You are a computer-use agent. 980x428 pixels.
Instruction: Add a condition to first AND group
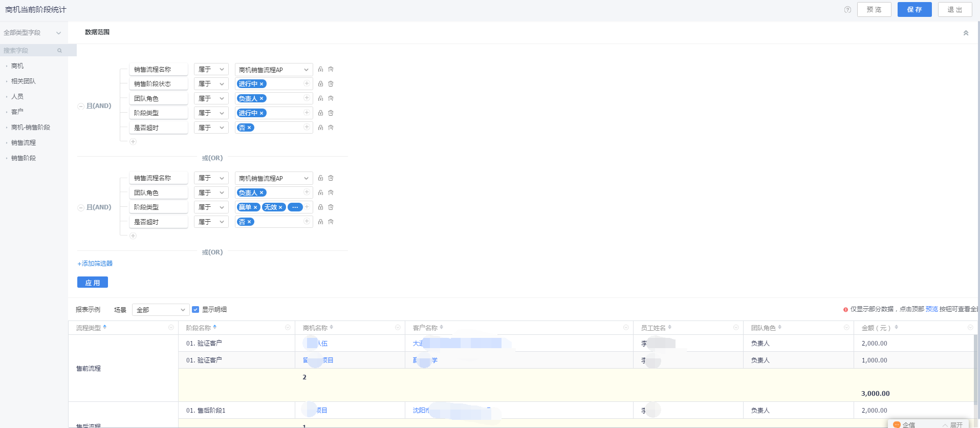point(133,142)
